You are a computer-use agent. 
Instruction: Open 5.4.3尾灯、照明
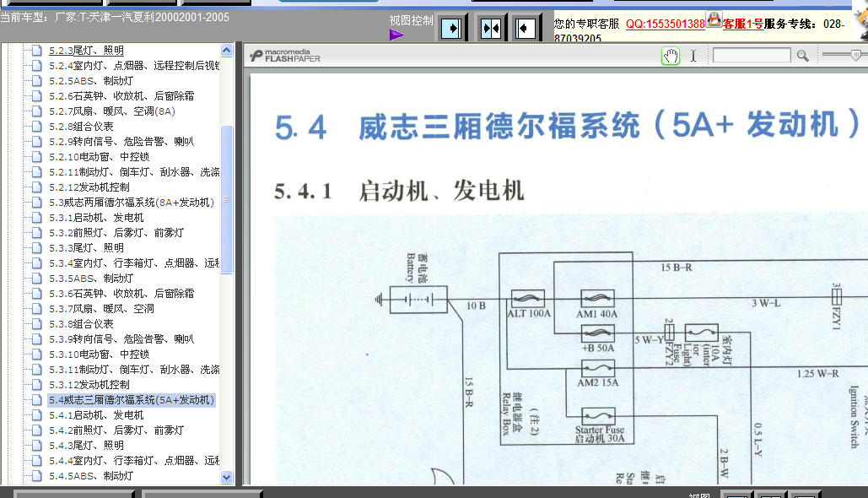click(x=86, y=446)
